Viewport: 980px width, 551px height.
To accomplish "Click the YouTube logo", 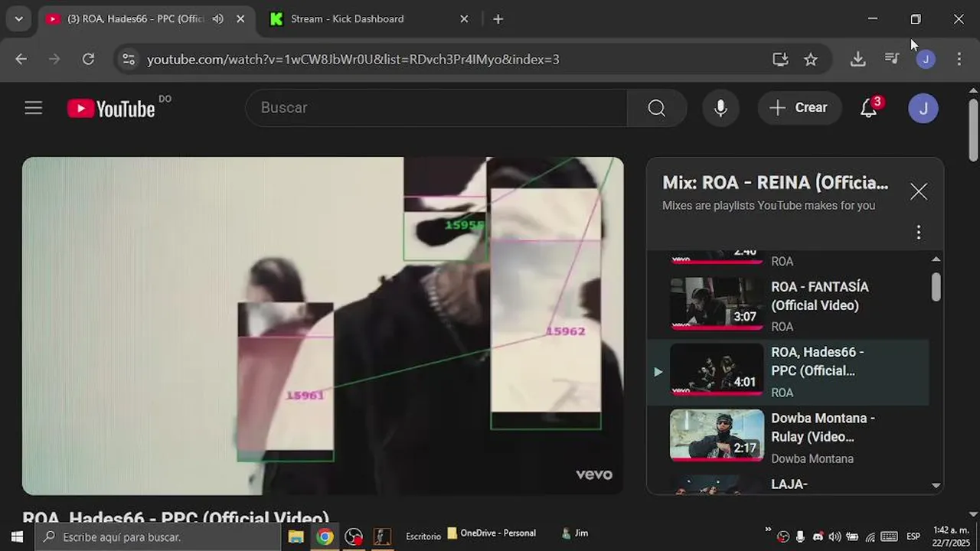I will [x=111, y=109].
